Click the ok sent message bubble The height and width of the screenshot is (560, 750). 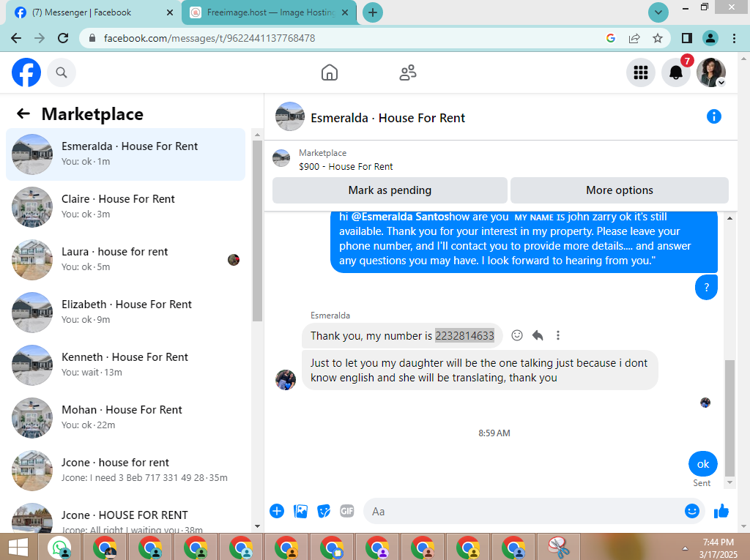click(702, 464)
